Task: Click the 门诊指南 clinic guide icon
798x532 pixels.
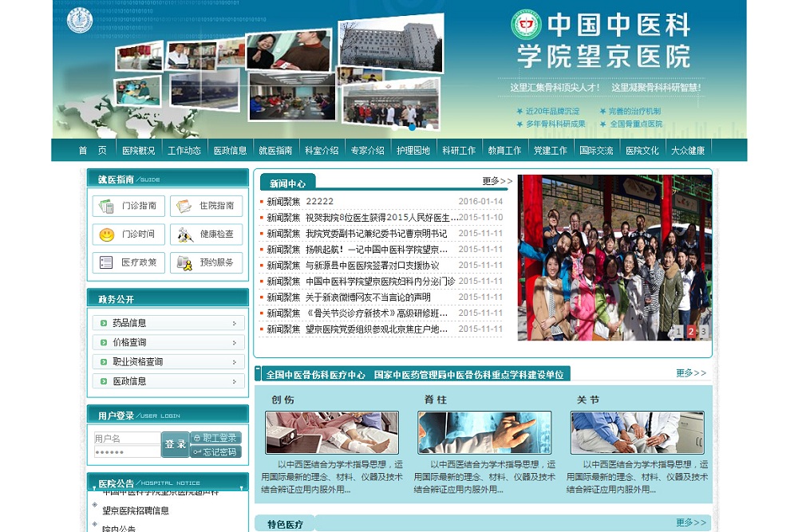Action: coord(106,206)
